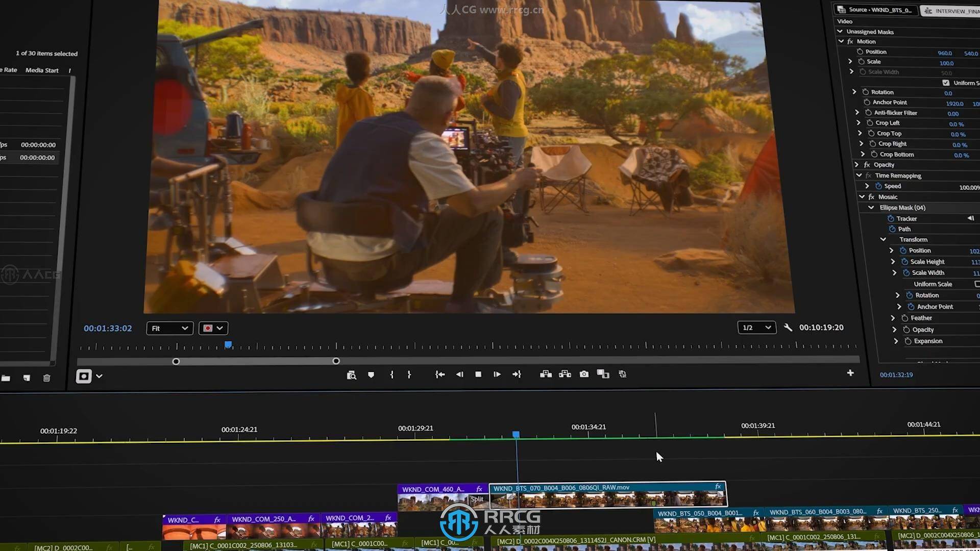Click the delete trash bin icon

tap(46, 378)
